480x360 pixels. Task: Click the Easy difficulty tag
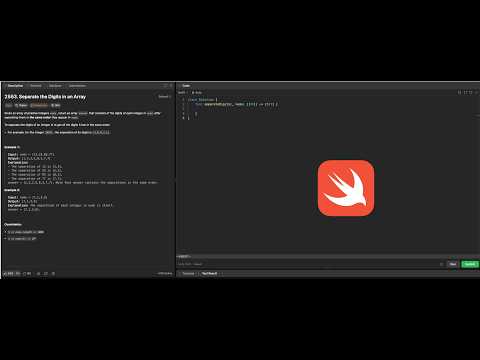[x=9, y=106]
